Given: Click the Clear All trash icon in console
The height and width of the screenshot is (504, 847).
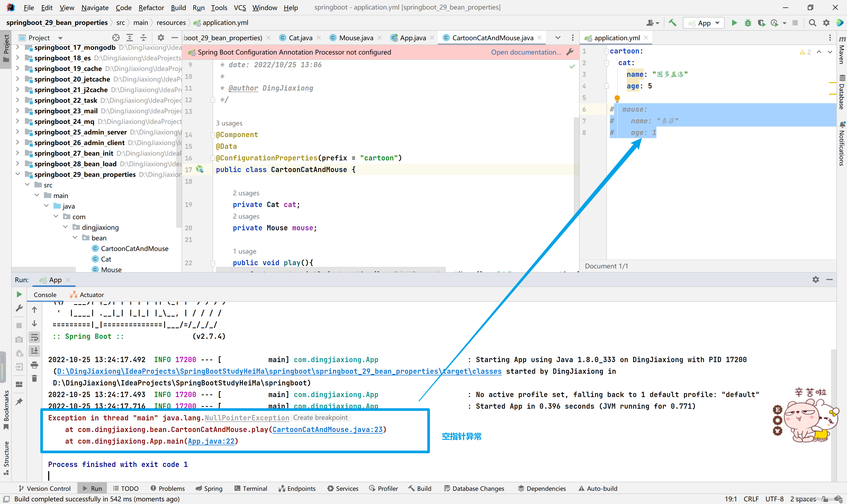Looking at the screenshot, I should [x=34, y=378].
